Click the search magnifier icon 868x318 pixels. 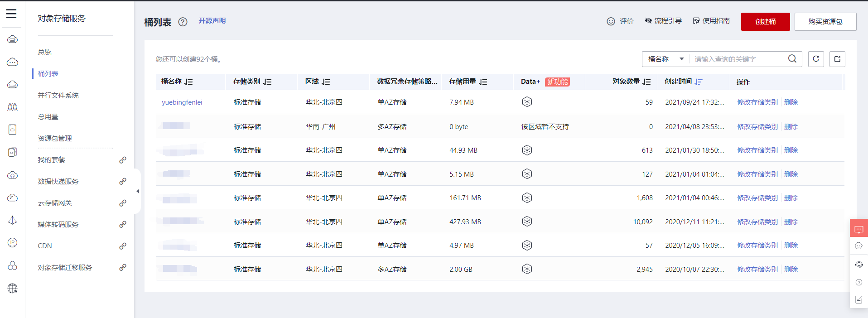[x=792, y=59]
